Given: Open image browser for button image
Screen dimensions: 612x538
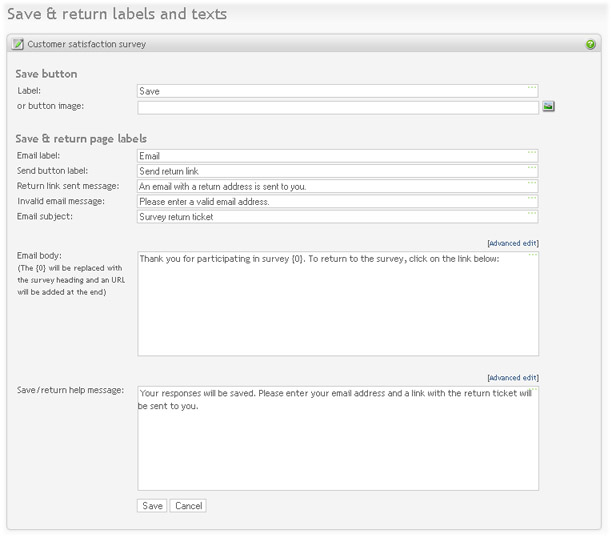Looking at the screenshot, I should [548, 106].
